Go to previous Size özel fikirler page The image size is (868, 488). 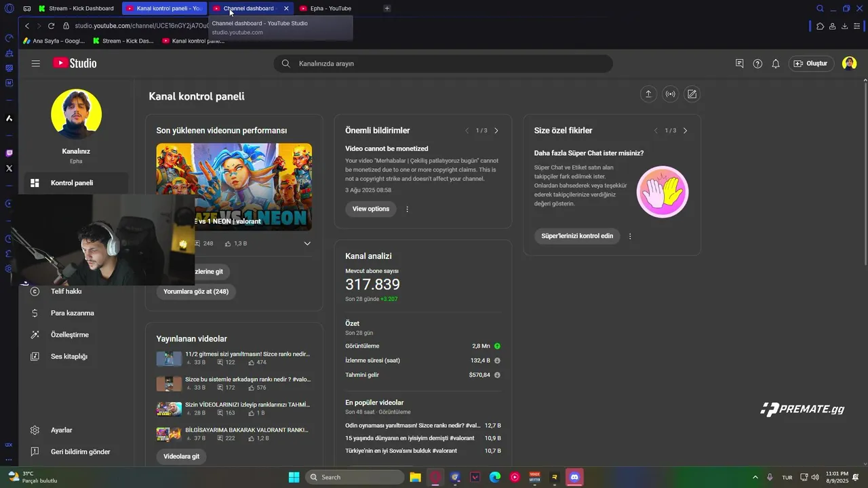pyautogui.click(x=656, y=130)
